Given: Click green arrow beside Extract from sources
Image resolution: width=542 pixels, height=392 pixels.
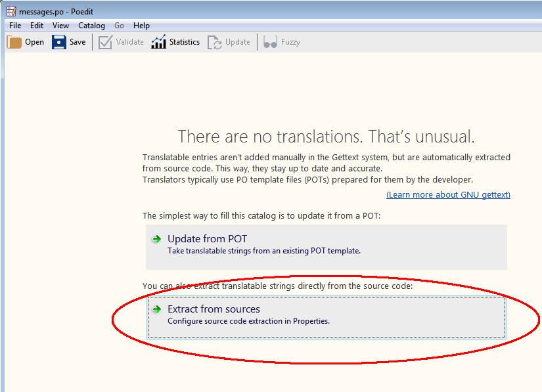Looking at the screenshot, I should 156,309.
